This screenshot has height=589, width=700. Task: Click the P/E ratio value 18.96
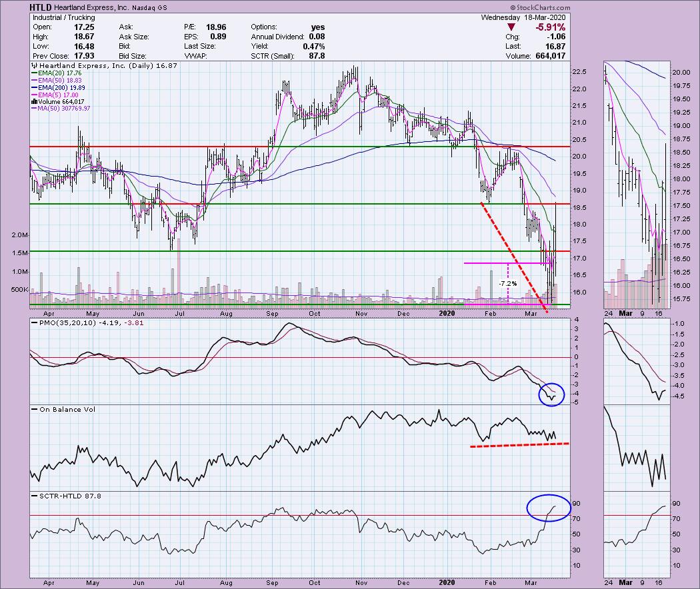click(x=216, y=27)
